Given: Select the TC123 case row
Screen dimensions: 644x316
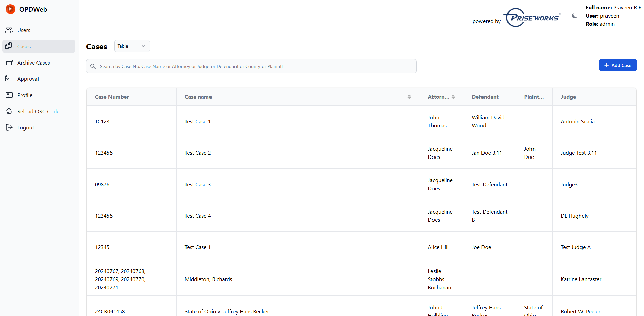Looking at the screenshot, I should [x=102, y=121].
